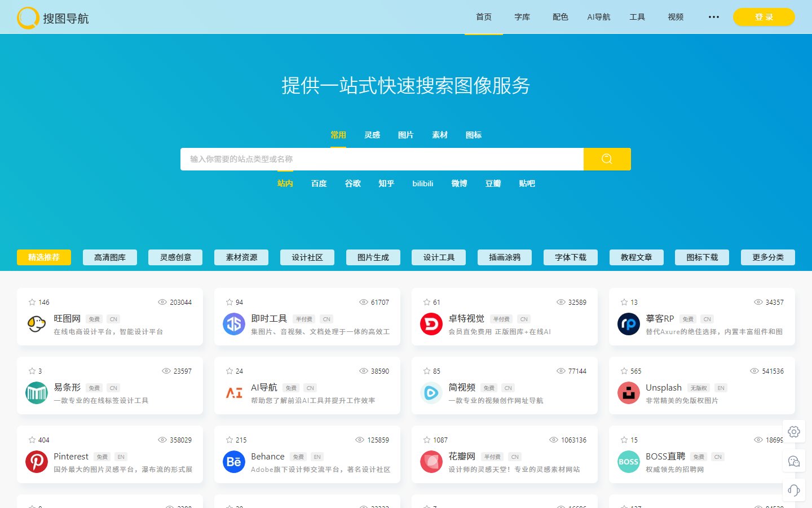This screenshot has height=508, width=812.
Task: Select the 高清图库 category
Action: (x=110, y=257)
